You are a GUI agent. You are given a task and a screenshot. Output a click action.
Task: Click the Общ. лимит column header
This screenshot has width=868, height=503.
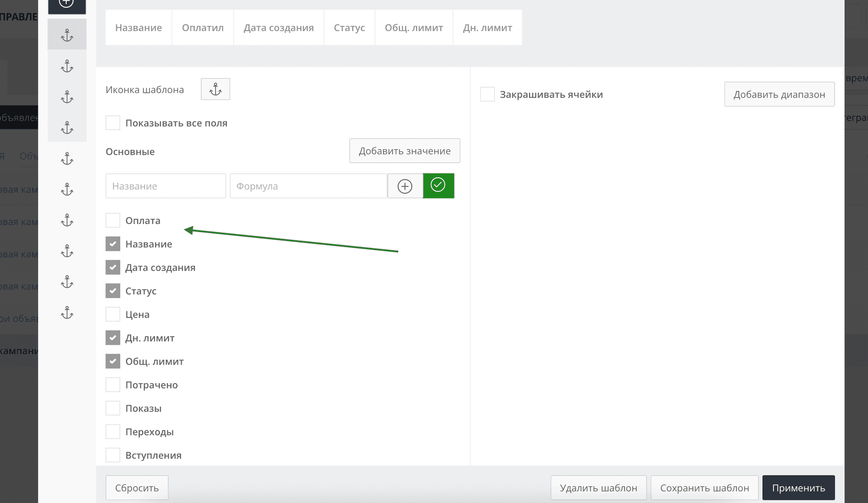pos(414,28)
